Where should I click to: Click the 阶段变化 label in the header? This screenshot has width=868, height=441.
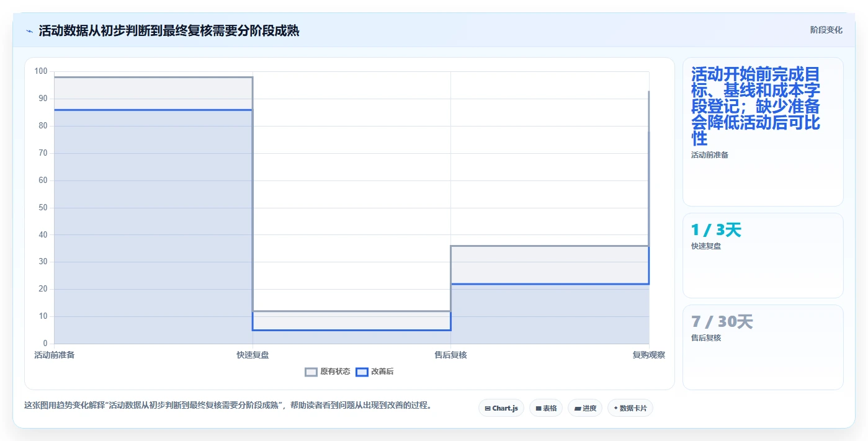(x=826, y=30)
